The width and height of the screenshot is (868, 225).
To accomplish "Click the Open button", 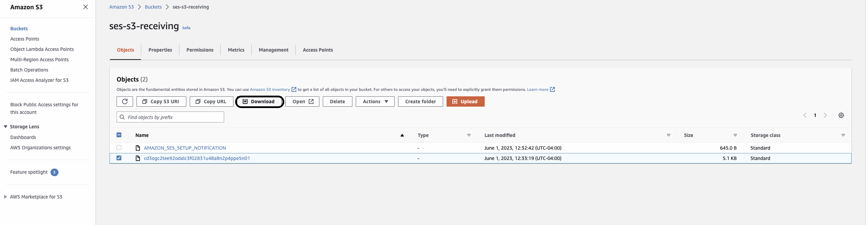I will (302, 101).
